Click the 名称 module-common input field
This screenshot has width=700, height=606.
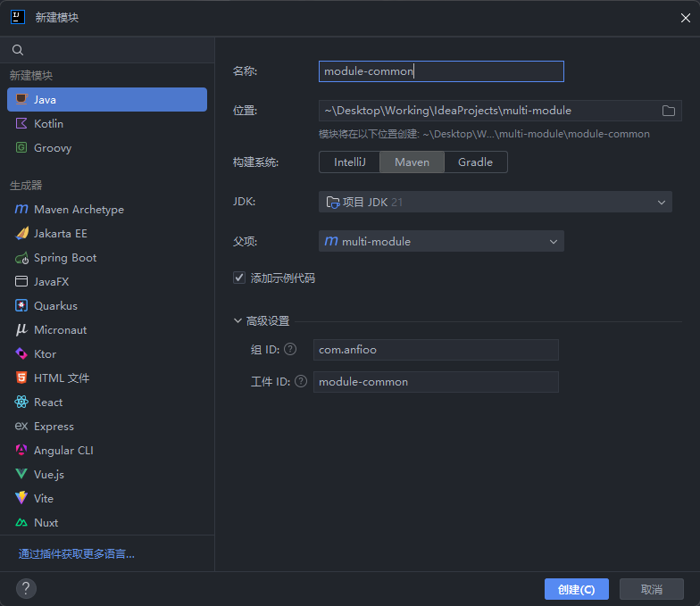[x=441, y=71]
